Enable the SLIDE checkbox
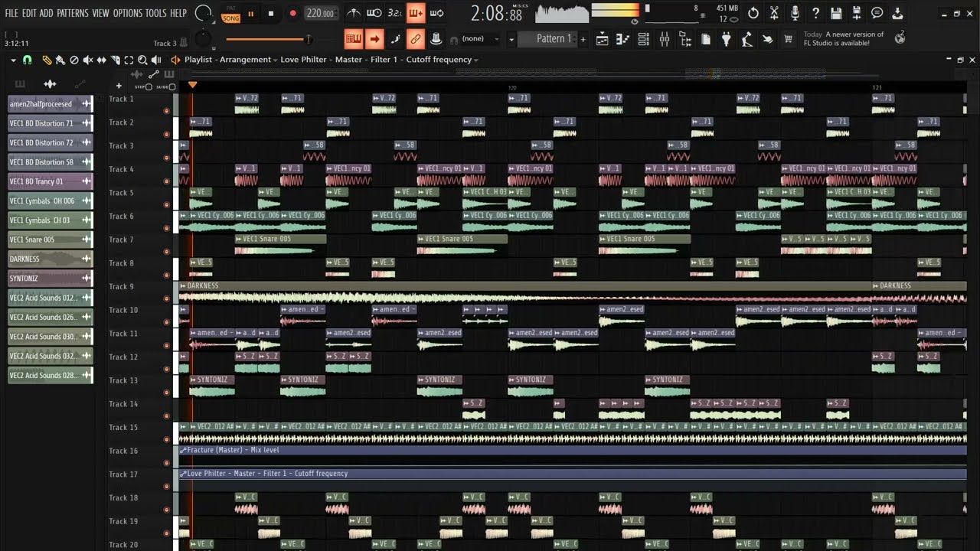Viewport: 980px width, 551px height. (x=172, y=86)
